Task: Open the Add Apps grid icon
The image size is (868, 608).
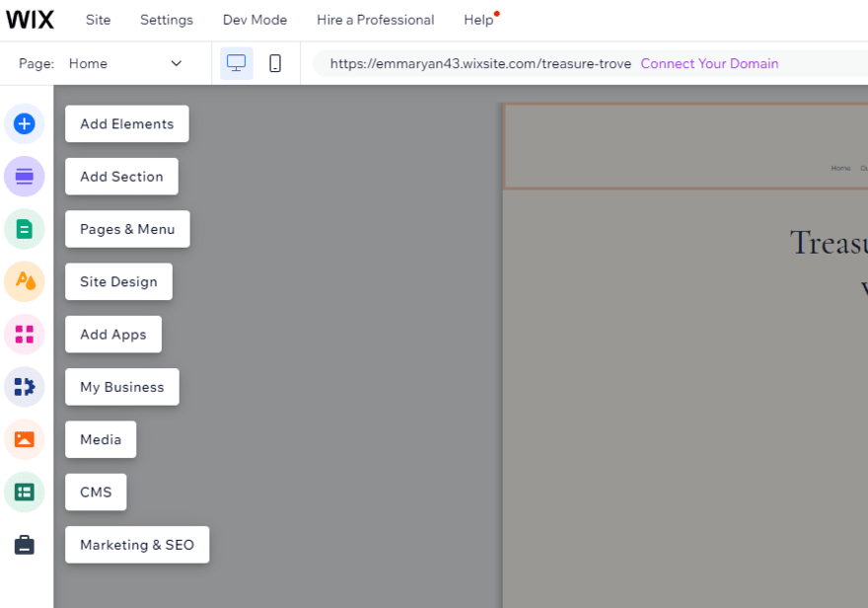Action: [x=24, y=334]
